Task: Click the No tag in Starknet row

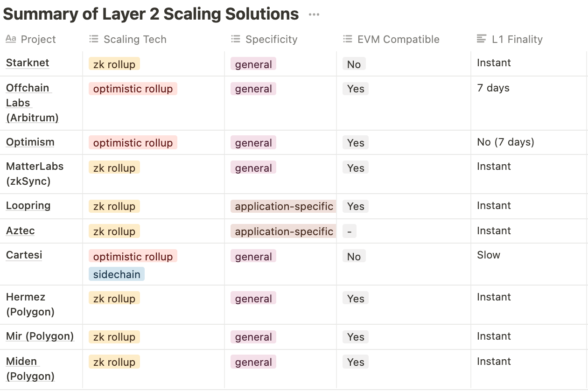Action: point(354,64)
